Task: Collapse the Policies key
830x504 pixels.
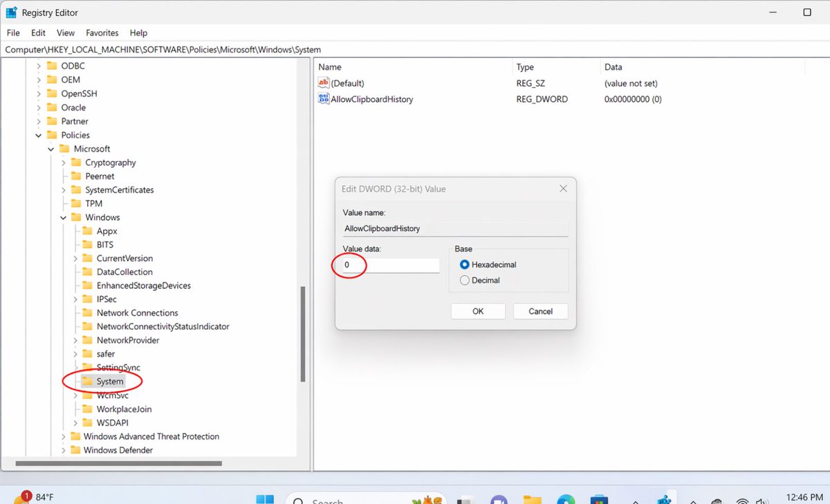Action: coord(39,136)
